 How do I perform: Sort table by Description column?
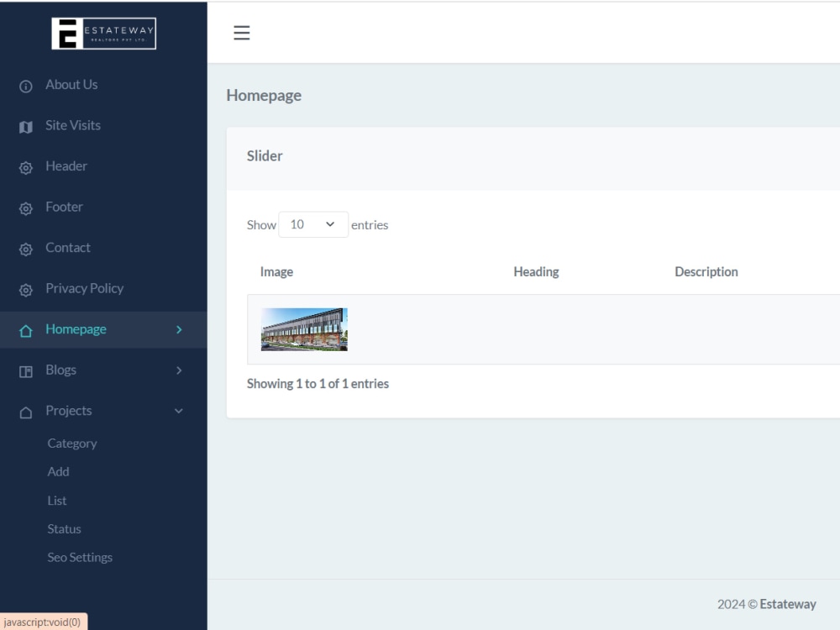click(x=706, y=271)
